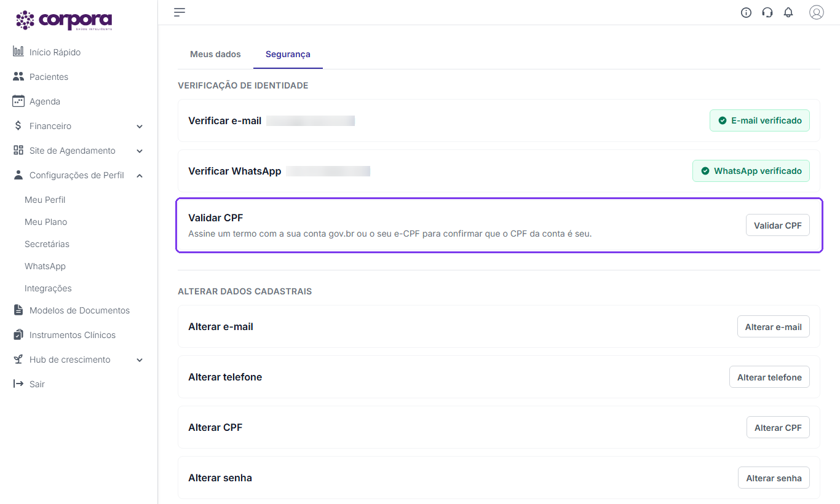The height and width of the screenshot is (504, 840).
Task: Collapse the Configurações de Perfil chevron
Action: 140,176
